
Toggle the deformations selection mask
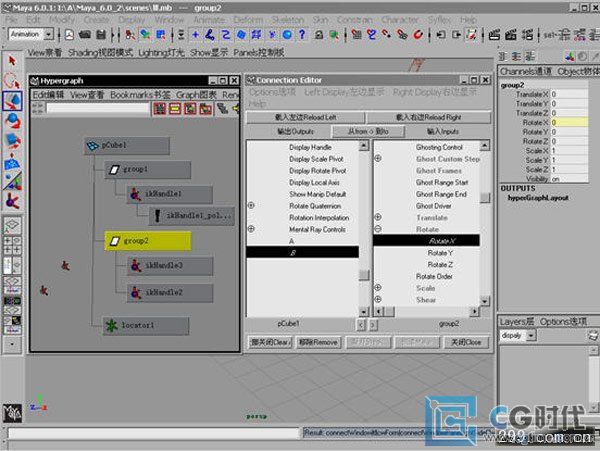tap(256, 35)
